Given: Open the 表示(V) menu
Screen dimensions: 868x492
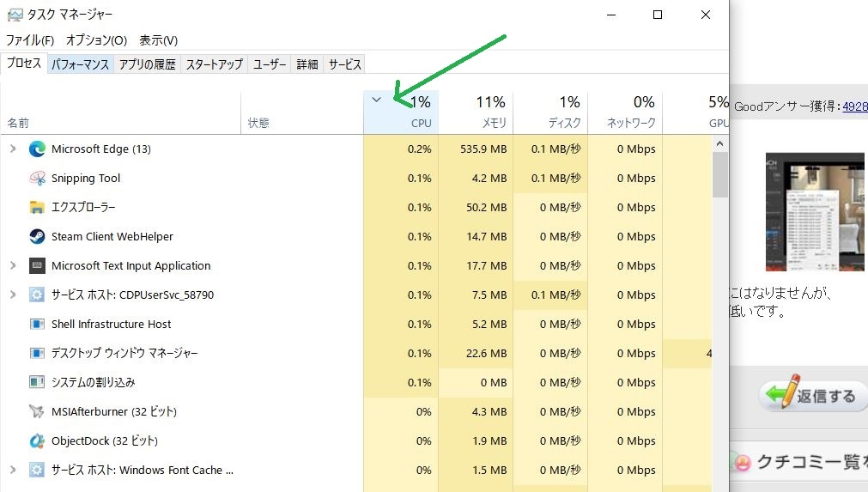Looking at the screenshot, I should 158,40.
